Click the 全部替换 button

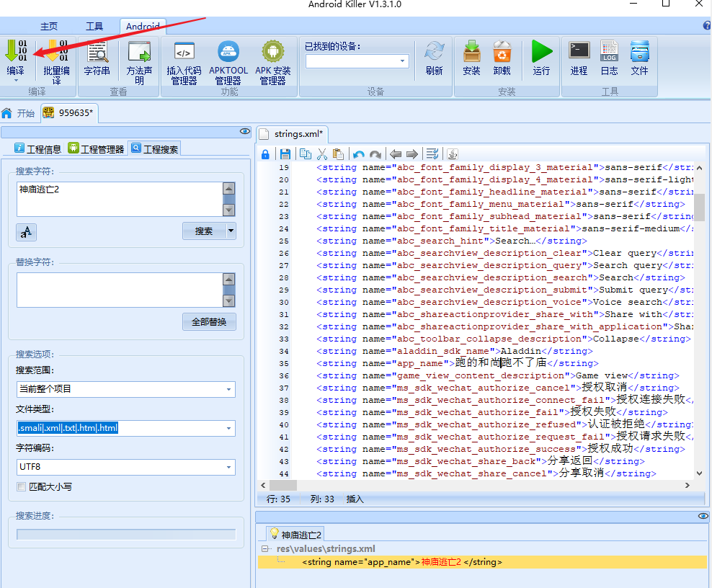click(x=209, y=322)
